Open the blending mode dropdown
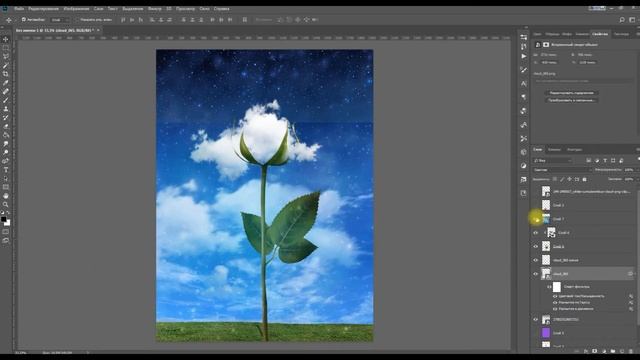Viewport: 640px width, 360px height. 562,170
